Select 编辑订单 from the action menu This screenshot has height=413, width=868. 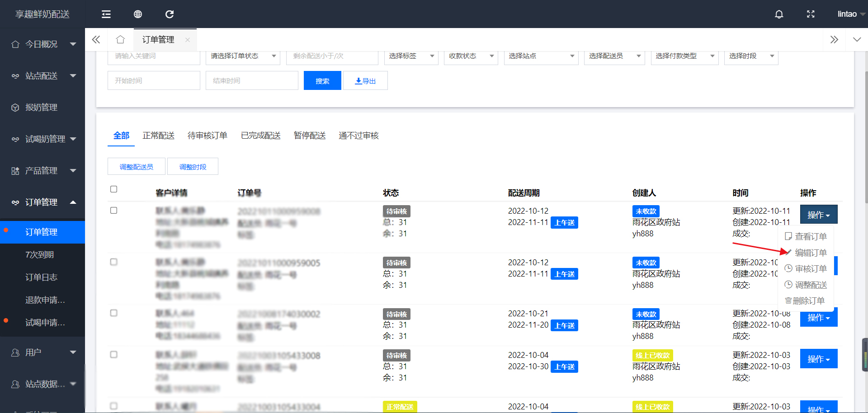point(810,253)
